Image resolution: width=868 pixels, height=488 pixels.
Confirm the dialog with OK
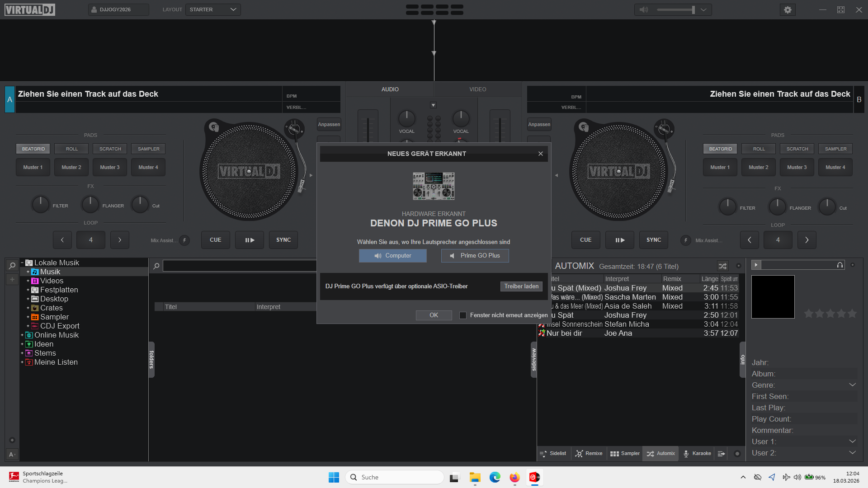point(434,315)
